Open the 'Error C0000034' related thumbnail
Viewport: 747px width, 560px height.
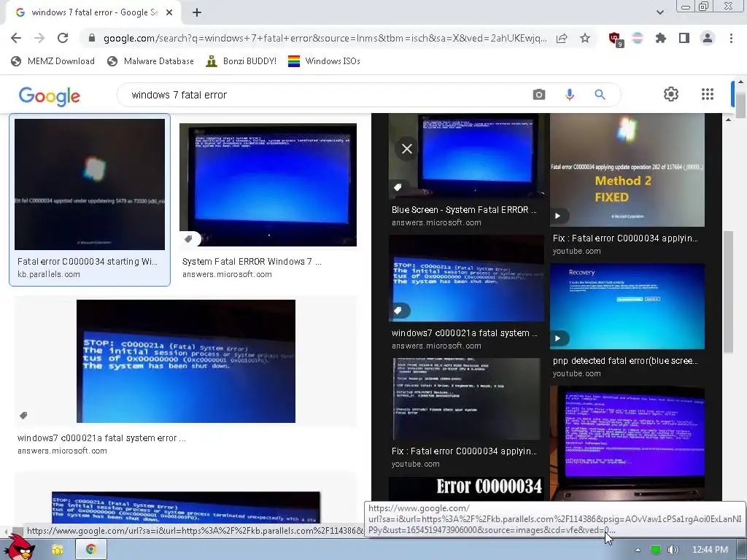pos(466,488)
